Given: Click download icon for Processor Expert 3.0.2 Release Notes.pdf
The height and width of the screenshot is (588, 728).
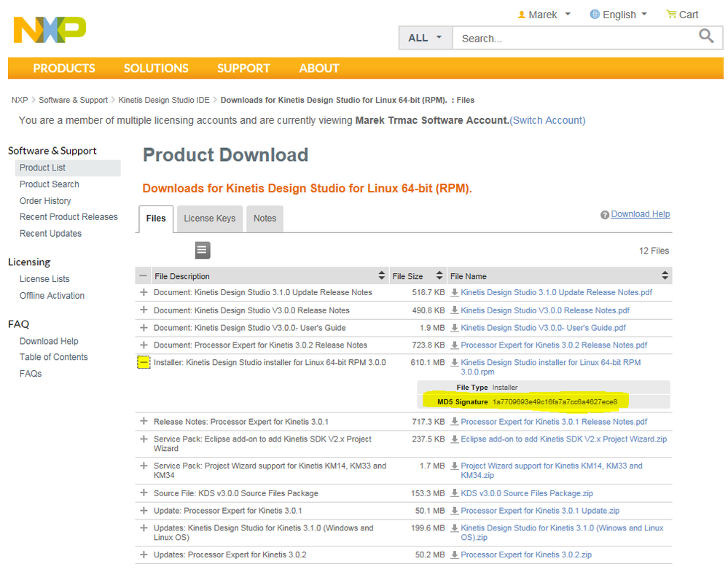Looking at the screenshot, I should [455, 345].
